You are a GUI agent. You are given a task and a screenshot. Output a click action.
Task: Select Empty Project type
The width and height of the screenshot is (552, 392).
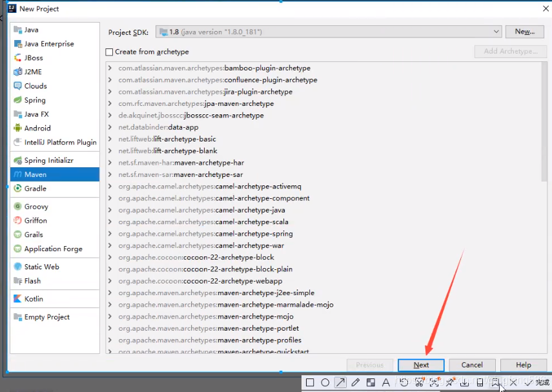coord(55,316)
